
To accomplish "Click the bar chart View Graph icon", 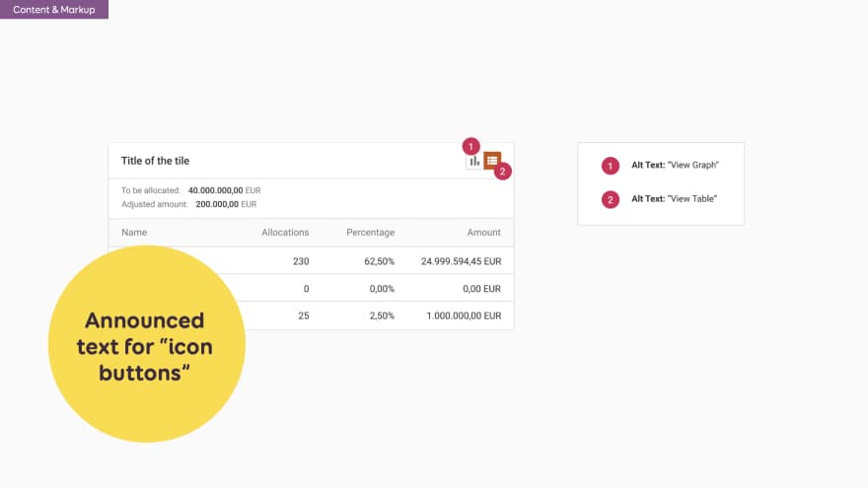I will click(474, 161).
